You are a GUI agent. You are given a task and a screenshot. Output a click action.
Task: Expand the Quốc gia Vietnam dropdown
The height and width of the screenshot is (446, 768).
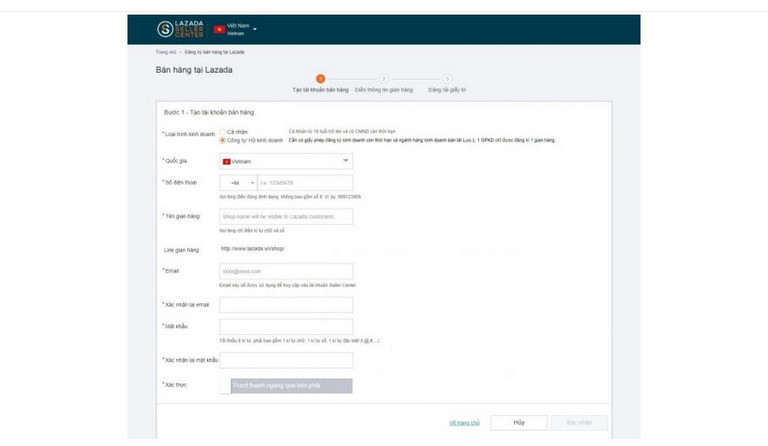pos(286,161)
